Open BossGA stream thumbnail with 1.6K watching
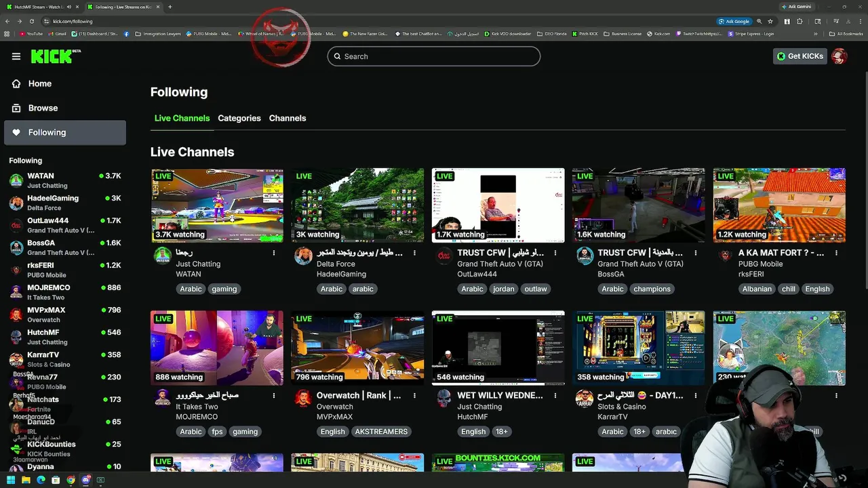868x488 pixels. pos(638,205)
